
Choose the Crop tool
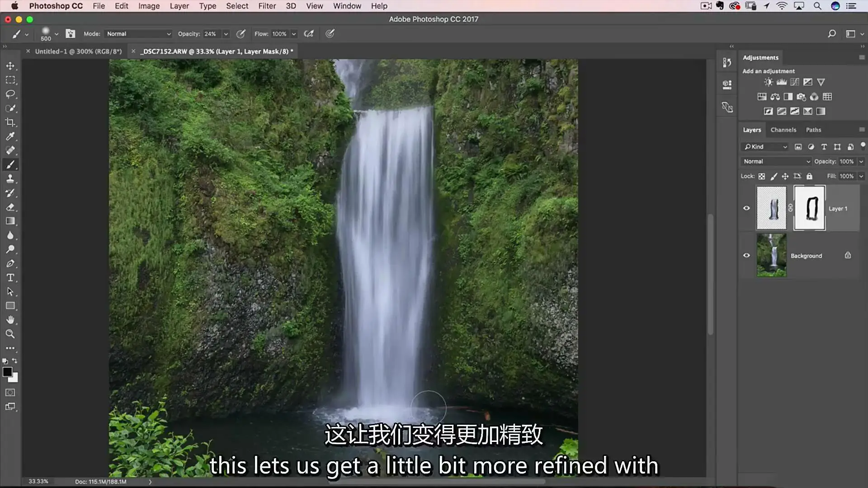pyautogui.click(x=10, y=122)
